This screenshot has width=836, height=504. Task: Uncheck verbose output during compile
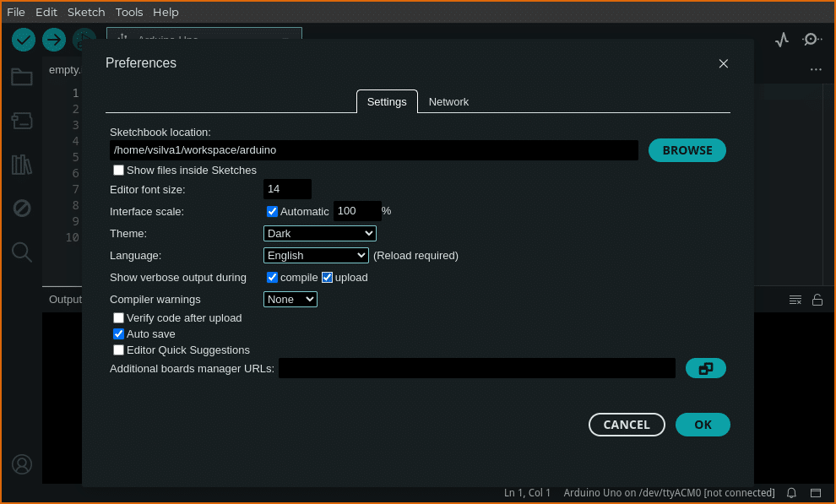273,278
